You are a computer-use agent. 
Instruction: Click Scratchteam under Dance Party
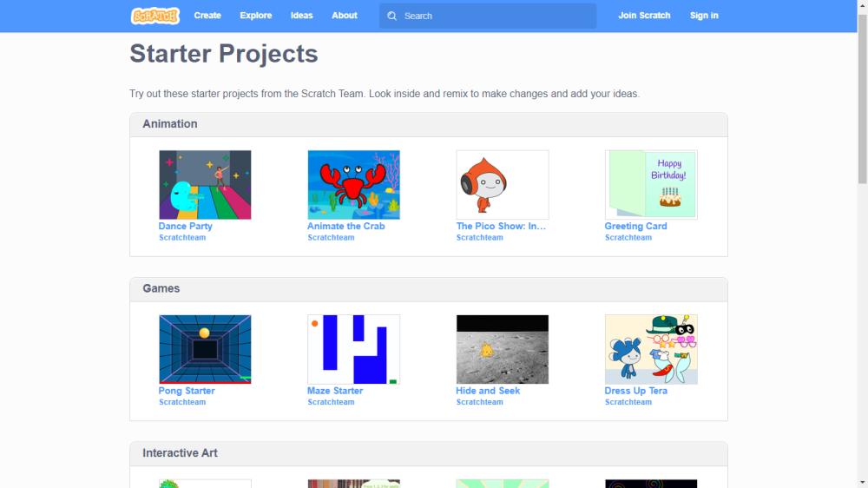pyautogui.click(x=182, y=237)
